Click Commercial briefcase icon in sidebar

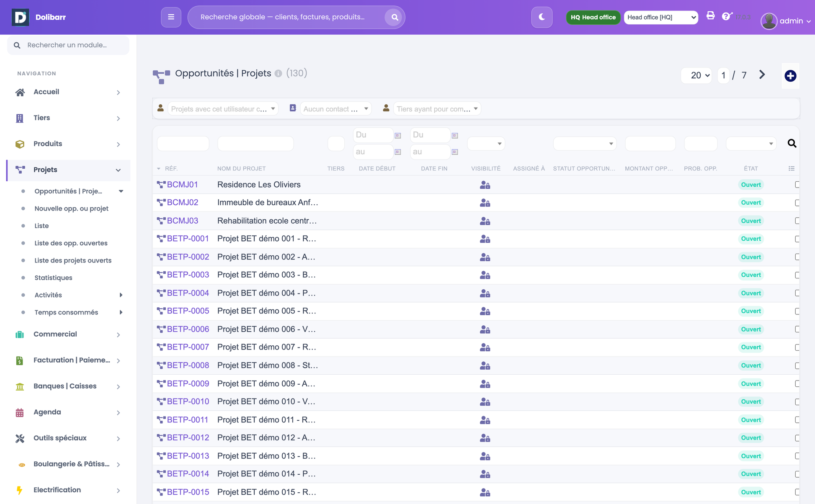[20, 334]
